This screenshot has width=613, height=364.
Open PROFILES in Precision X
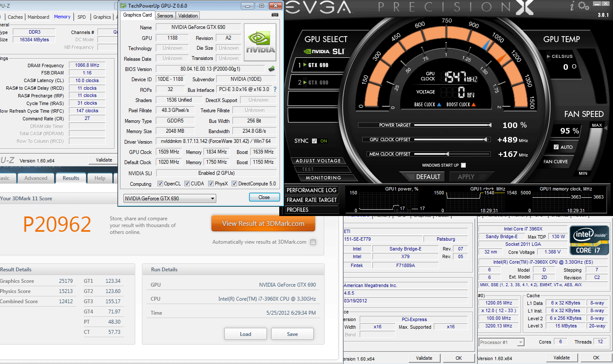[x=312, y=210]
